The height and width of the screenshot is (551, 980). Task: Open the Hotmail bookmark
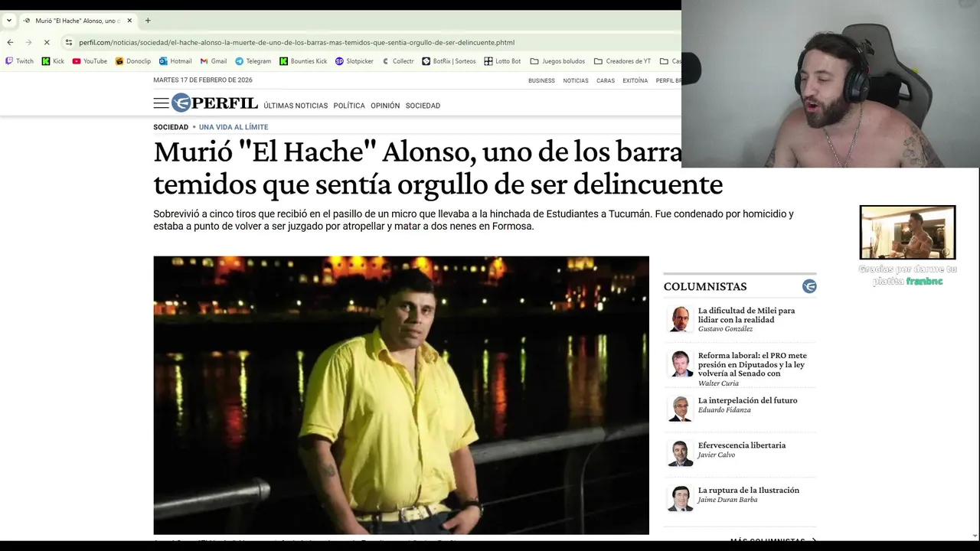pos(175,61)
